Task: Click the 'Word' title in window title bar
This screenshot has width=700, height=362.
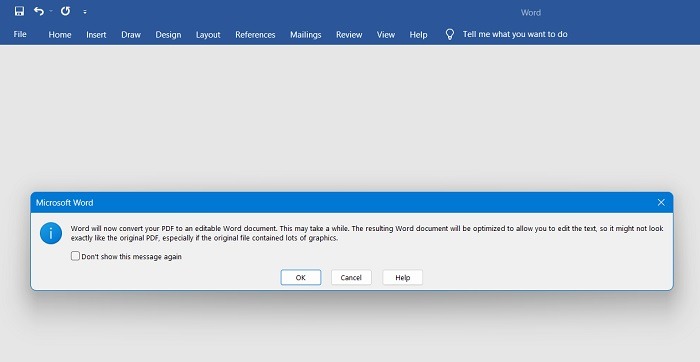Action: click(531, 12)
